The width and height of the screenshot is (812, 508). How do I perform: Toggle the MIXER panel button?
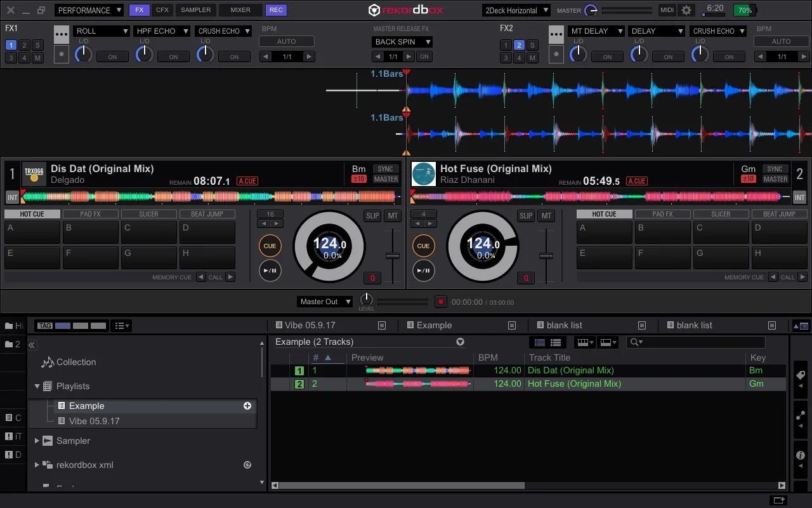[240, 10]
